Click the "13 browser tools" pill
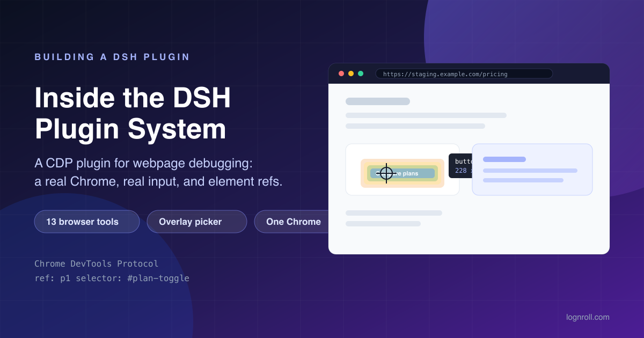The width and height of the screenshot is (644, 338). (87, 222)
